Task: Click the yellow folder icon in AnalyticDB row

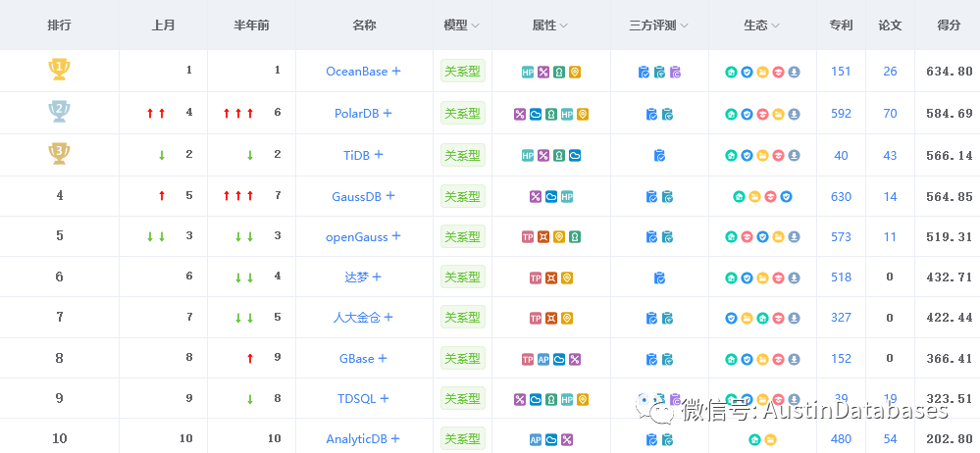Action: [770, 439]
